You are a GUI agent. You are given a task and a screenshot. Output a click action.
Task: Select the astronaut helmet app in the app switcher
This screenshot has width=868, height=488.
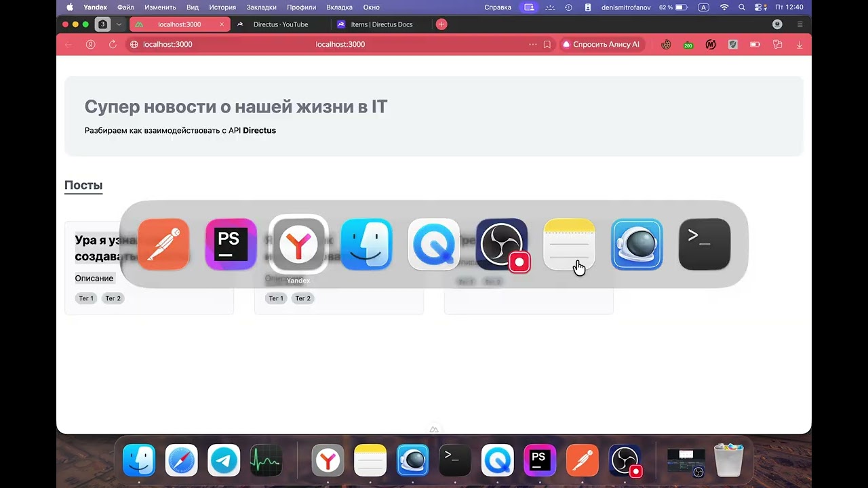637,244
